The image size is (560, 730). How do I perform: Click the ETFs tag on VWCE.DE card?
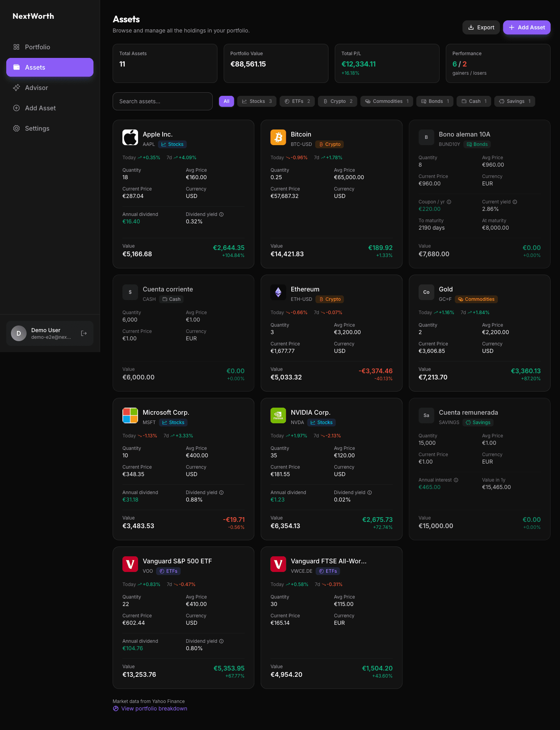328,571
